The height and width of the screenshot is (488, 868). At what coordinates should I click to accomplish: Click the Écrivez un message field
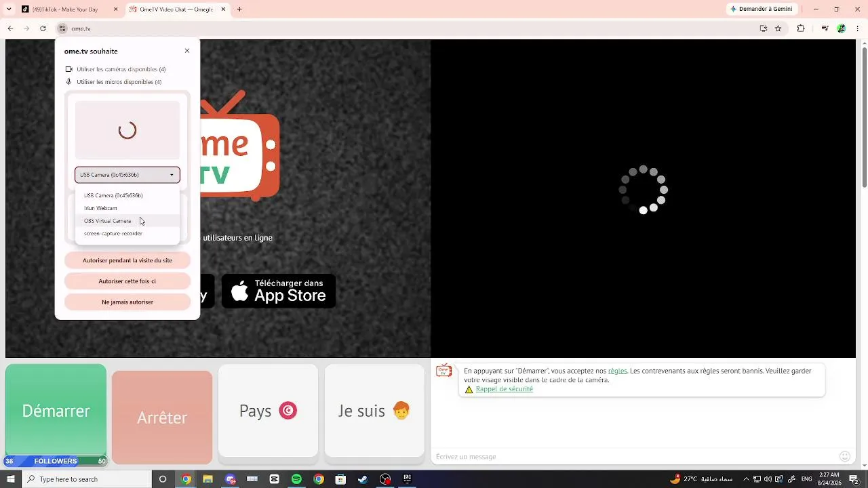[634, 456]
